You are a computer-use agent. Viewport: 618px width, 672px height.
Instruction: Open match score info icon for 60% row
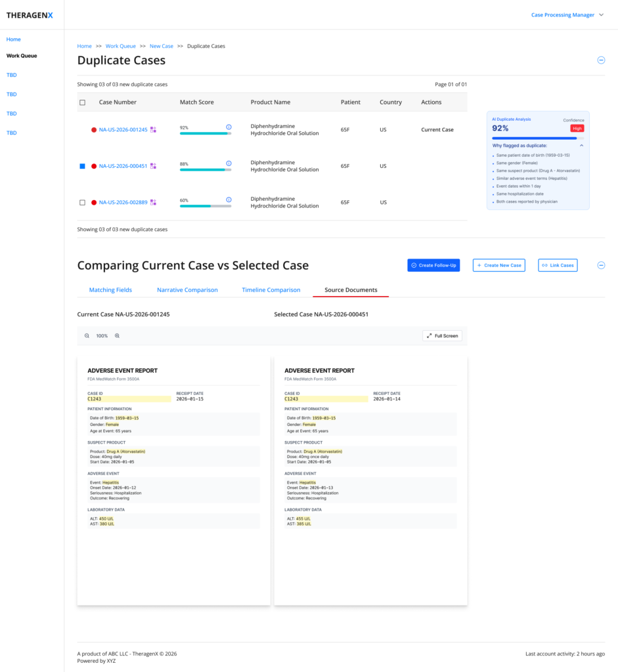(229, 199)
